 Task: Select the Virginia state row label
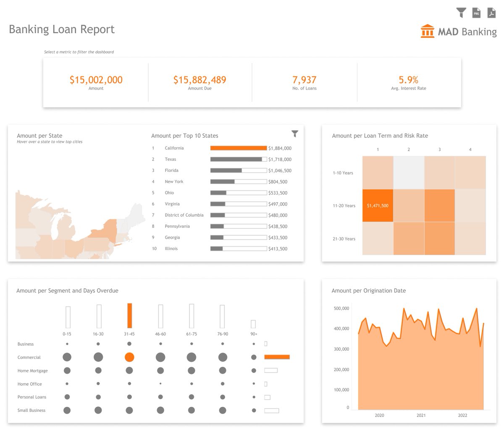[172, 204]
